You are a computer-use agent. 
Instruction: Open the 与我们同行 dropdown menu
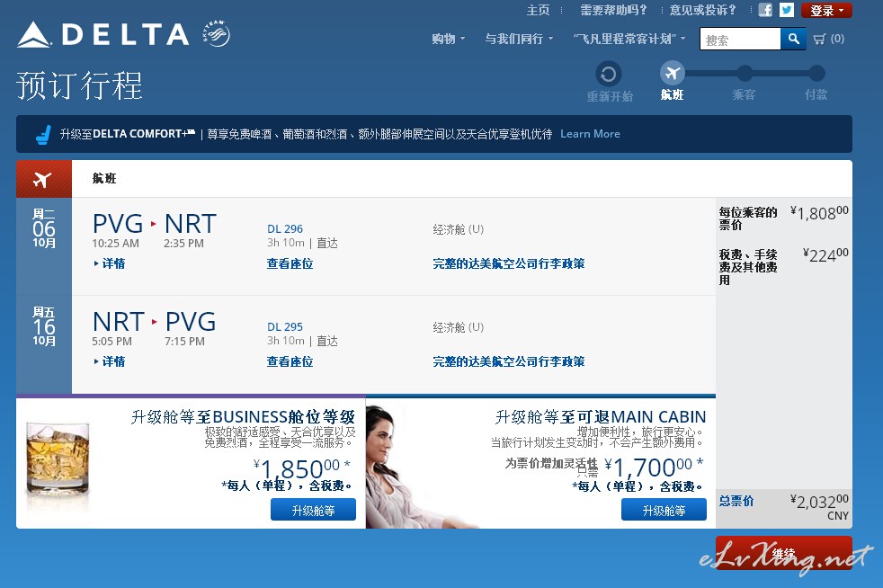[519, 39]
